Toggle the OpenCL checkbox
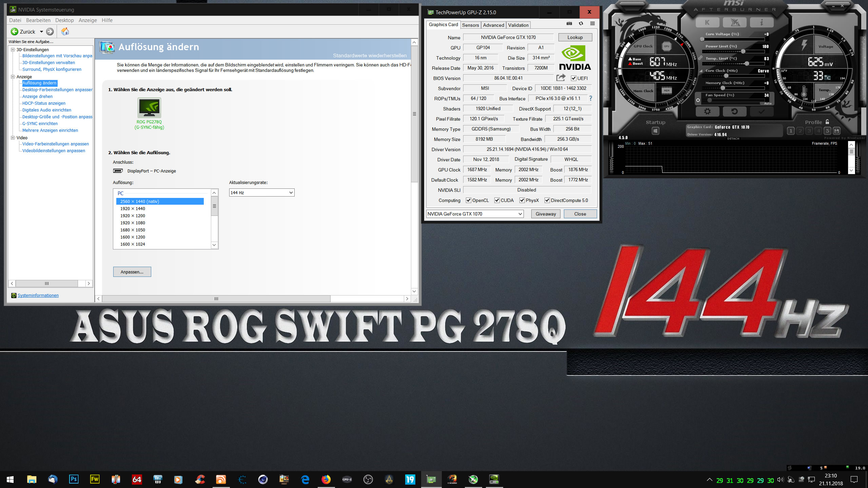Image resolution: width=868 pixels, height=488 pixels. (469, 200)
